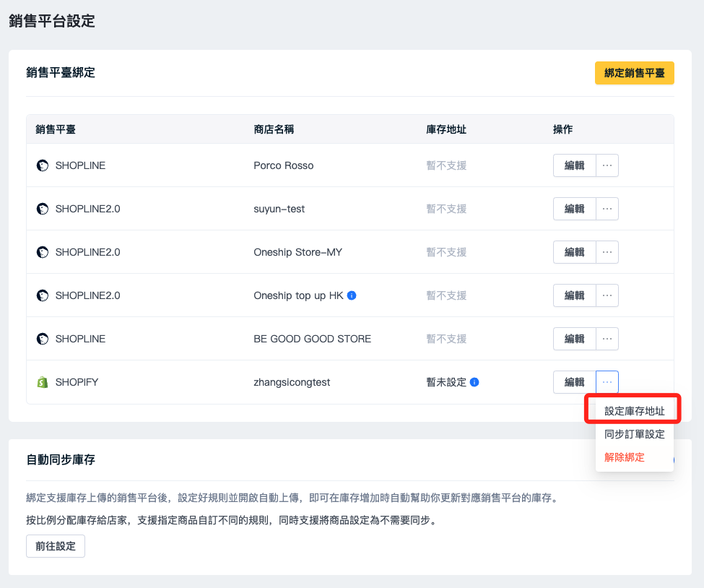Open more options for Oneship top up HK
704x588 pixels.
pyautogui.click(x=607, y=295)
